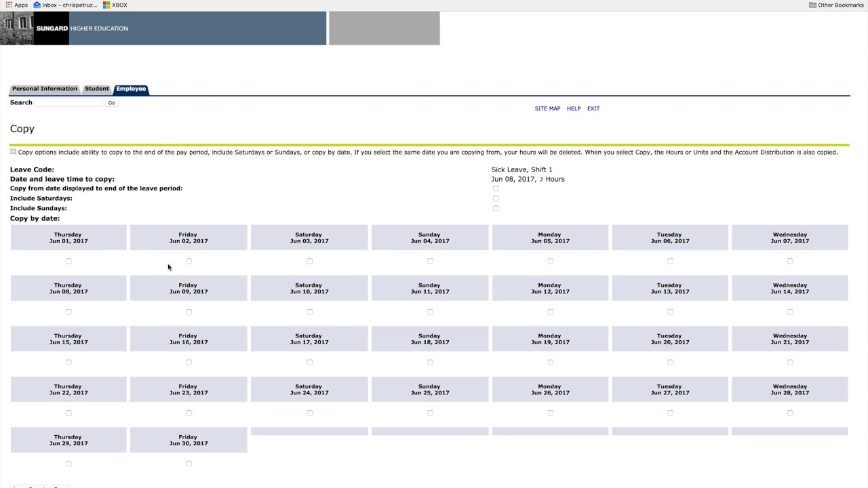Open the HELP link

[574, 108]
